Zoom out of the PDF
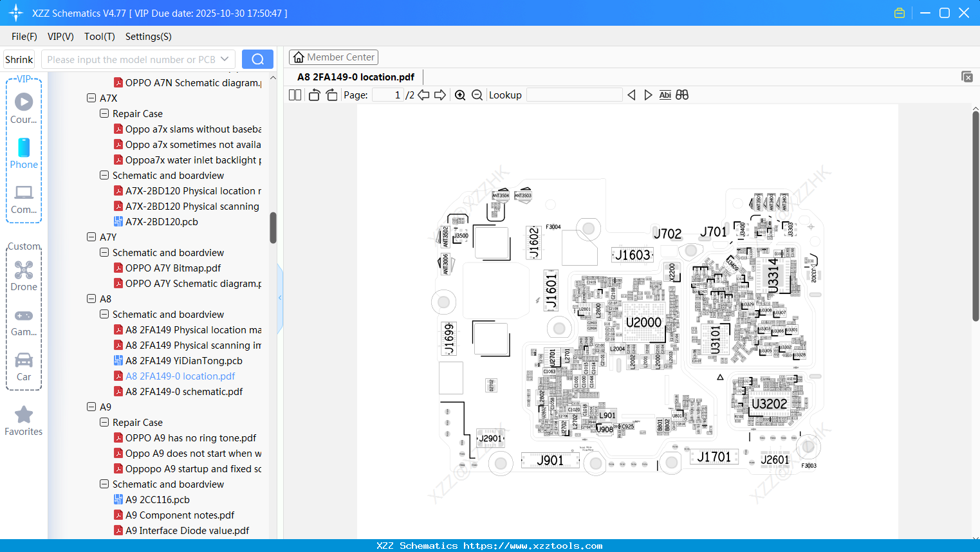 477,95
